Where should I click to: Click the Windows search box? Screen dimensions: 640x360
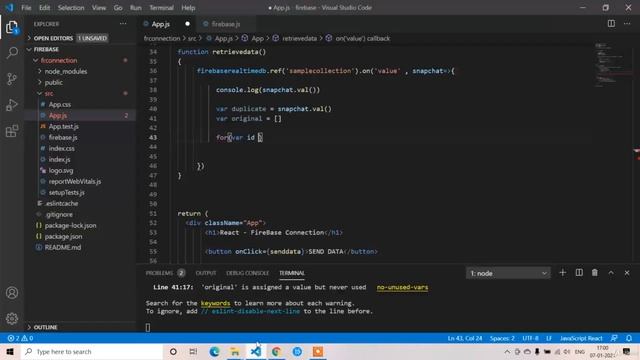point(92,351)
